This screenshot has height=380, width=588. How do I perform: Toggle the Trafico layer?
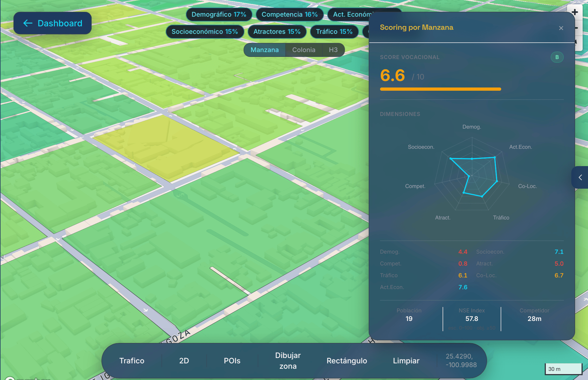[132, 361]
